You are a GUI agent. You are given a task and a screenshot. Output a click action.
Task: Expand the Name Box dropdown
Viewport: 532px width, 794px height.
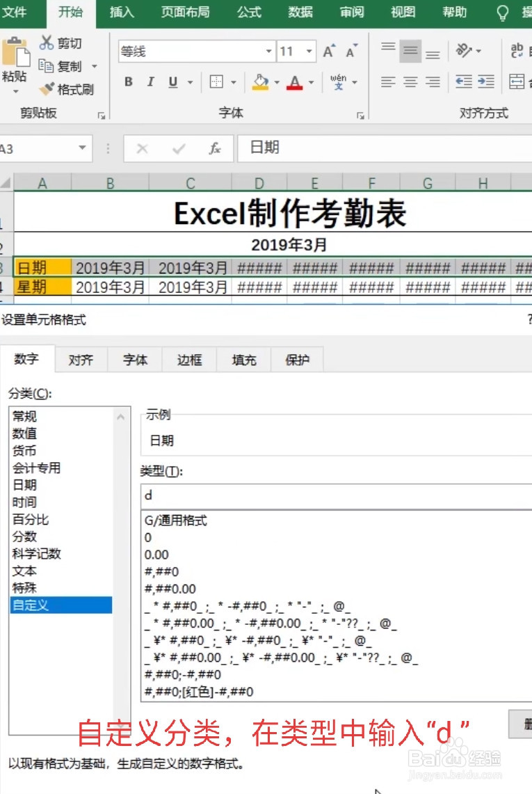tap(82, 148)
